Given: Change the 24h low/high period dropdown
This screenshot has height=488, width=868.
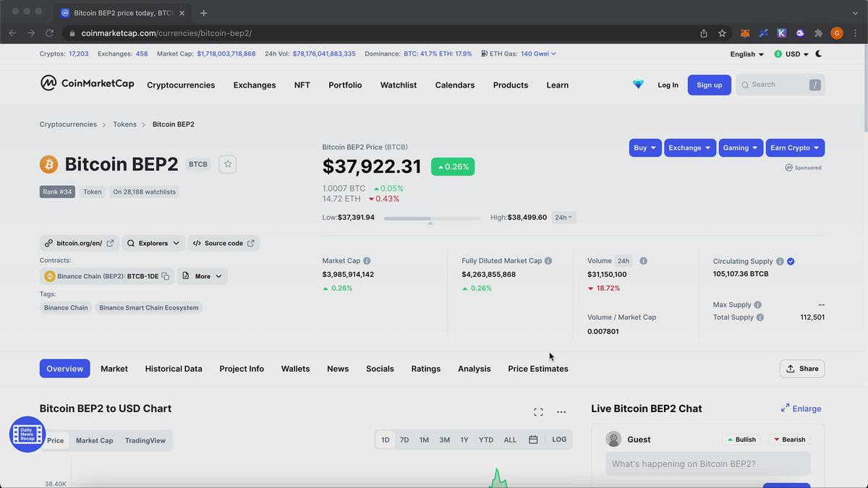Looking at the screenshot, I should [563, 217].
